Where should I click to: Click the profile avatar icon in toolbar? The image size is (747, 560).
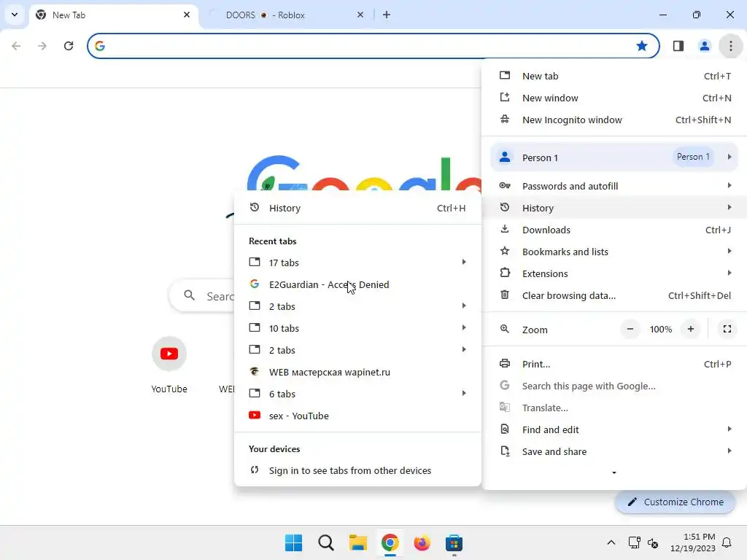[704, 46]
